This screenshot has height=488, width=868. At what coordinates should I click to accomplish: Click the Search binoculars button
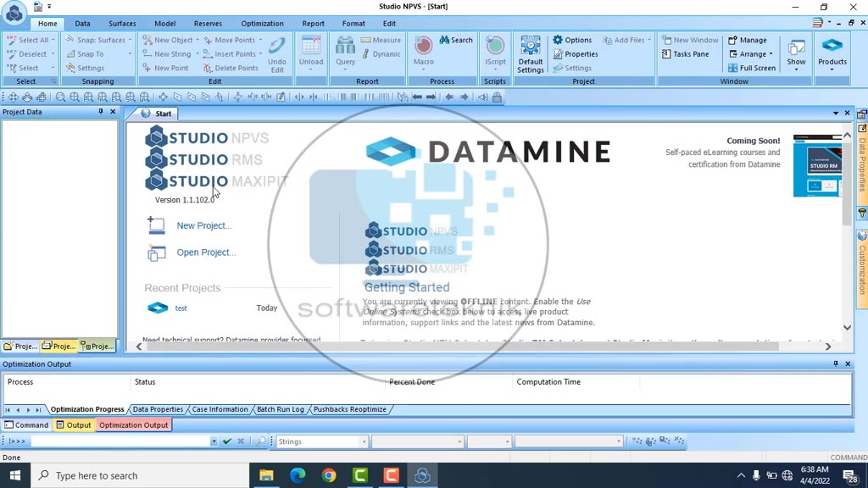tap(456, 40)
